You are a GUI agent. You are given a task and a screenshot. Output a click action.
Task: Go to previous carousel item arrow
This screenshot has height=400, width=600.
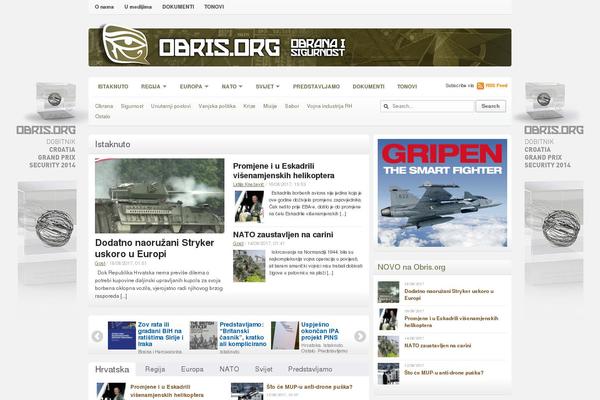97,336
